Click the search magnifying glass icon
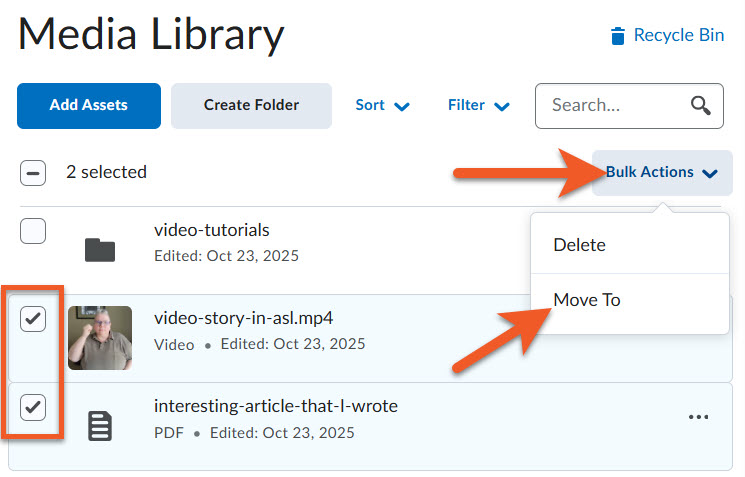Image resolution: width=745 pixels, height=477 pixels. click(x=701, y=106)
